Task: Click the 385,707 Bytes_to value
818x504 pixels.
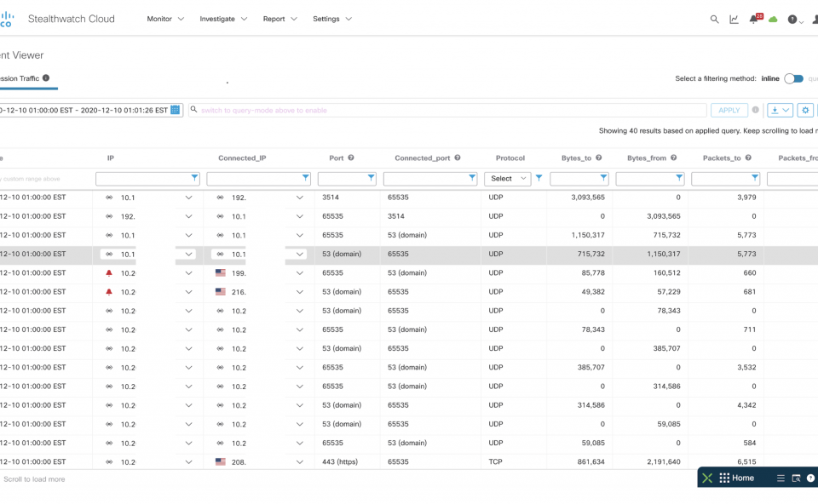Action: [x=591, y=368]
